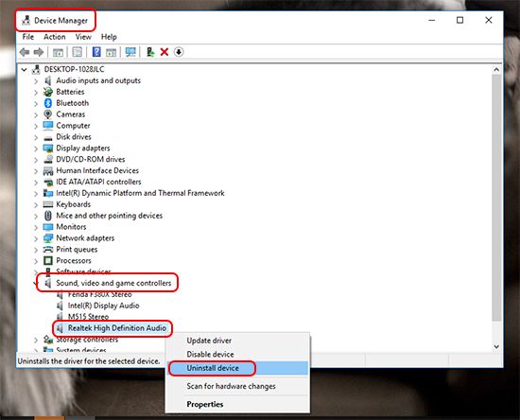Select Uninstall device in context menu
This screenshot has width=520, height=420.
[x=237, y=368]
